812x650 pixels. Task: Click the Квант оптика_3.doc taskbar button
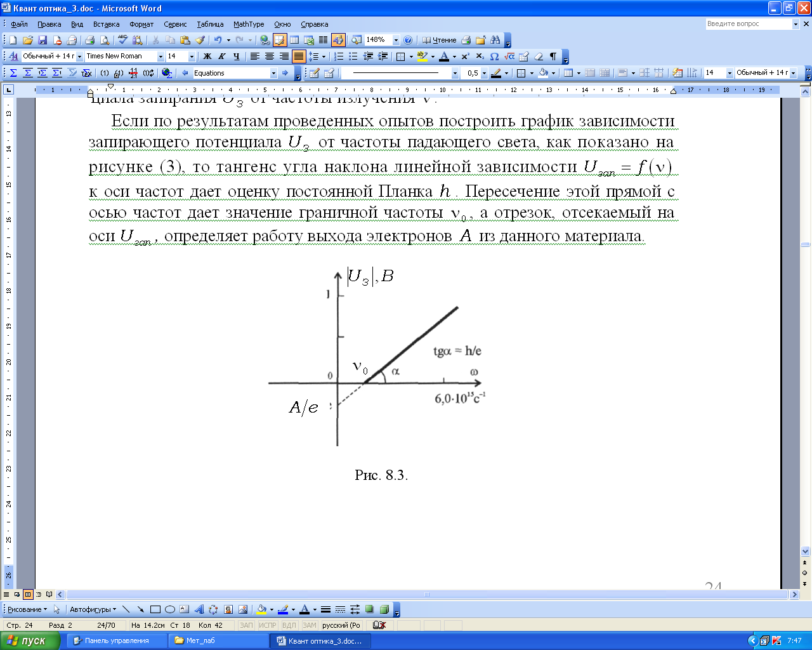coord(320,640)
